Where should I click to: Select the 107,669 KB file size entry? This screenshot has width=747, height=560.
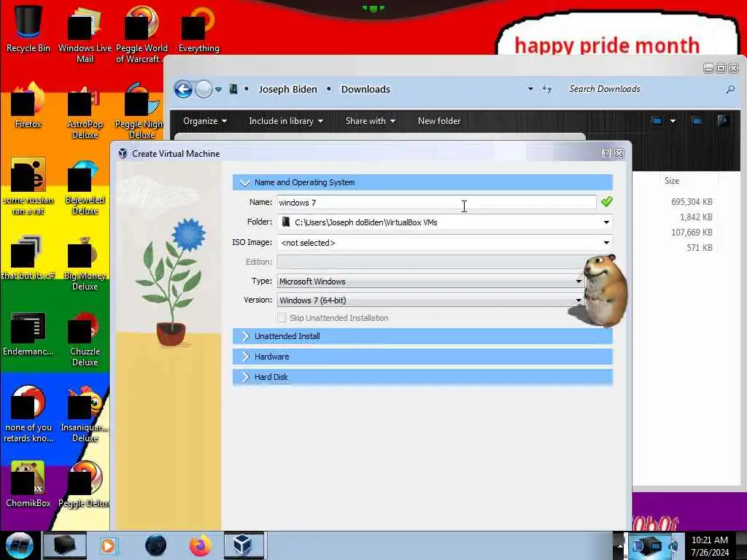[x=692, y=233]
